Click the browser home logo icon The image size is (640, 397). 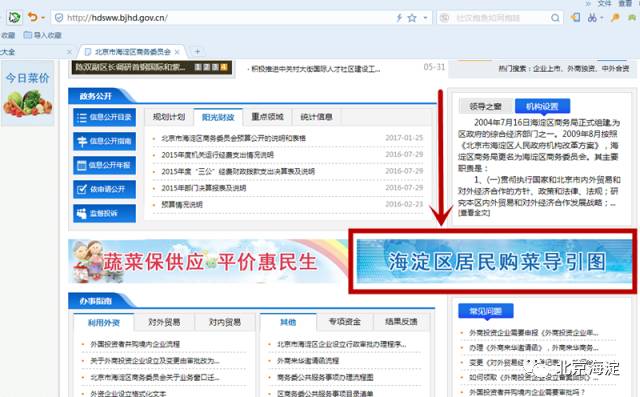pos(14,18)
